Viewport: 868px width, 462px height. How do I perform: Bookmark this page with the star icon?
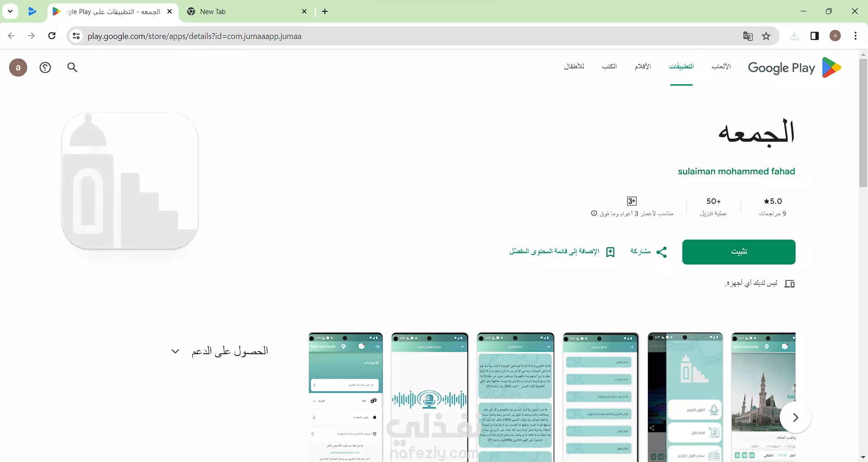pos(766,36)
